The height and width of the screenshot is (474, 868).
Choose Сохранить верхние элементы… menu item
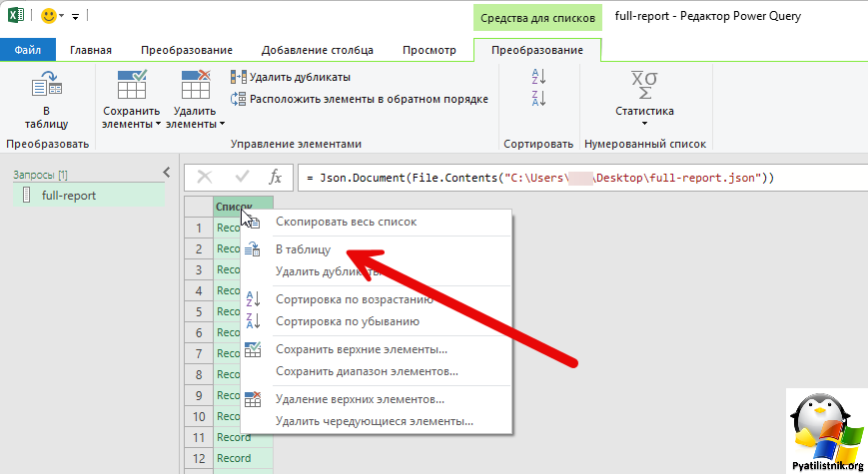(x=376, y=349)
